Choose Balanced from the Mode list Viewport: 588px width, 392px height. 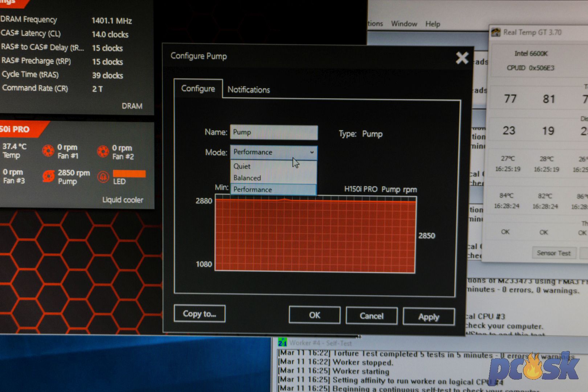pos(273,178)
